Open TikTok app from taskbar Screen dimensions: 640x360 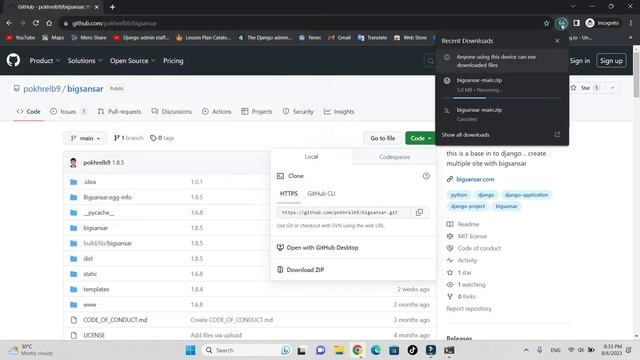click(413, 350)
